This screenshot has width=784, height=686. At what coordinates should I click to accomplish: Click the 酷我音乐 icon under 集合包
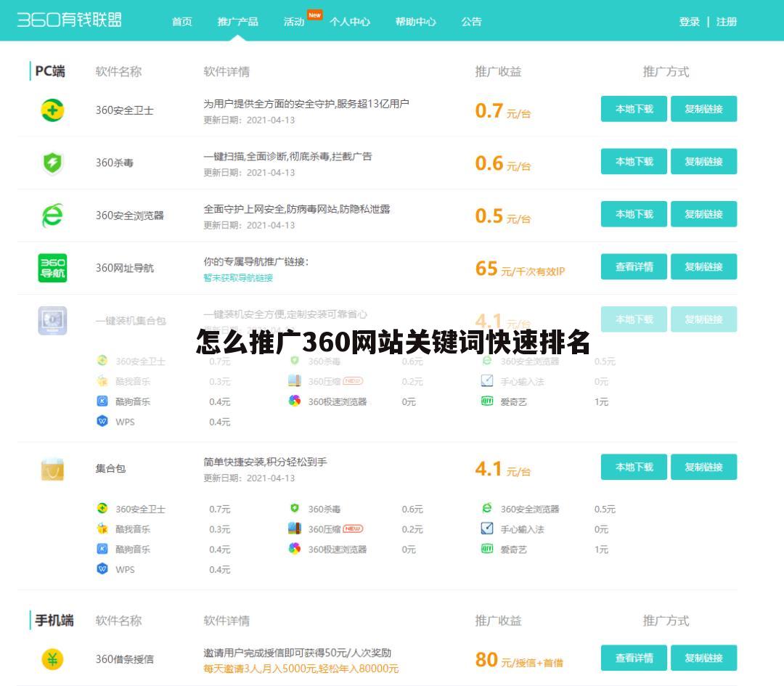(102, 528)
